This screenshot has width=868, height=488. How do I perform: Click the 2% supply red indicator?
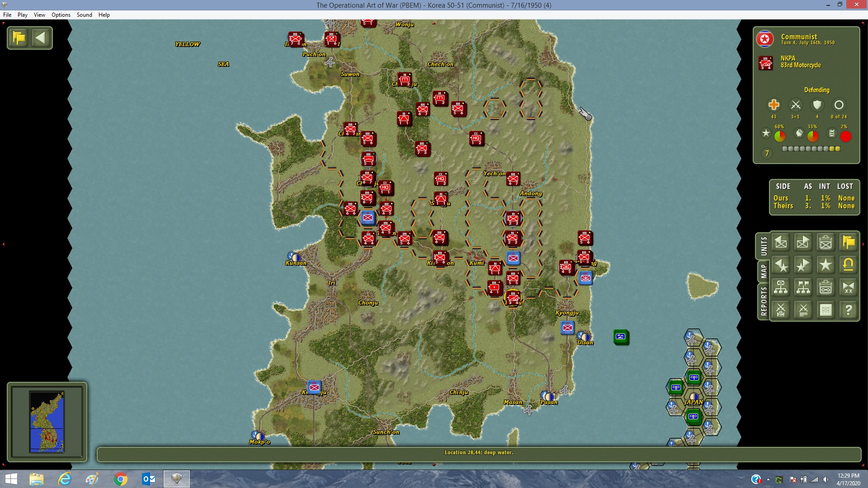tap(846, 136)
